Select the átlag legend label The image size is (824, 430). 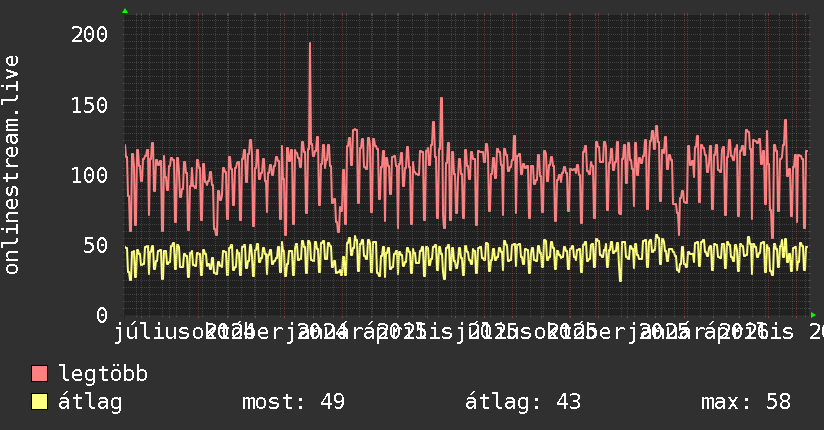pyautogui.click(x=90, y=402)
